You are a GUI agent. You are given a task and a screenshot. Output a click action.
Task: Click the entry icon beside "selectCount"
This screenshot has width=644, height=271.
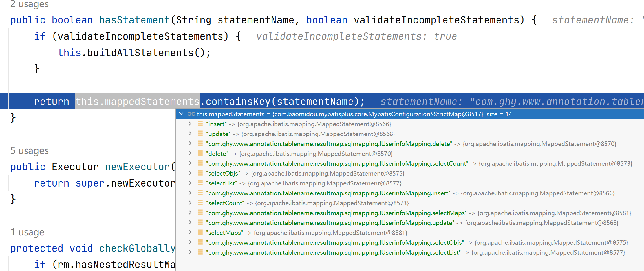tap(200, 203)
